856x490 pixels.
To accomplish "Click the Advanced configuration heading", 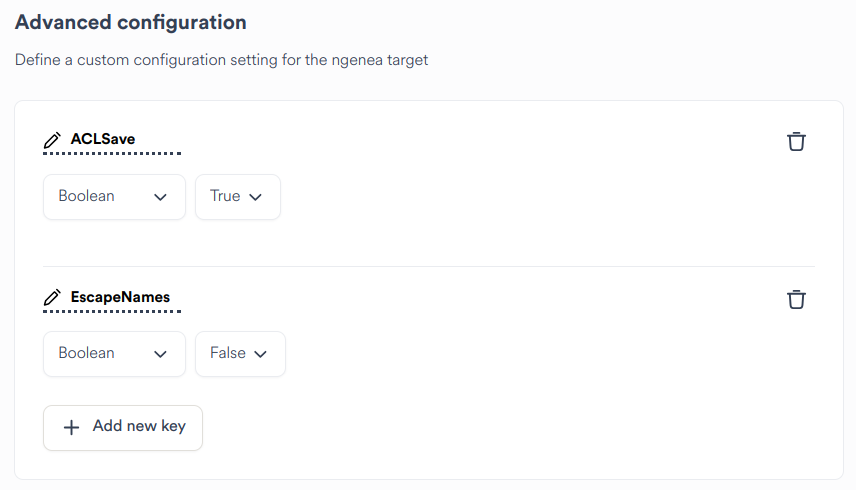I will point(130,22).
